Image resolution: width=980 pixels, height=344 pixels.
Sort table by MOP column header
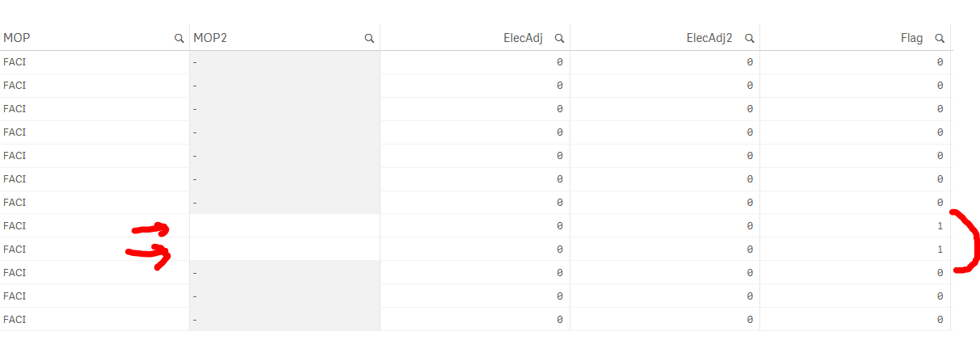click(17, 38)
